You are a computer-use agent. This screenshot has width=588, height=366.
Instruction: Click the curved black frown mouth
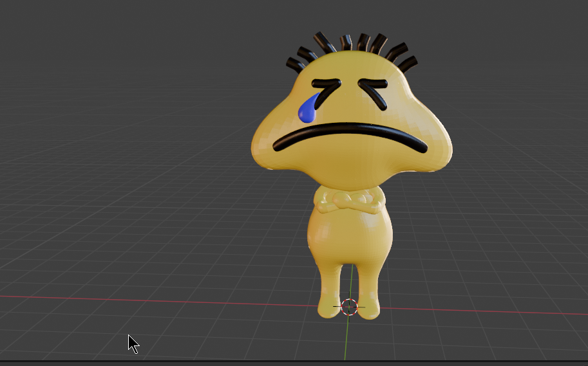(x=350, y=137)
